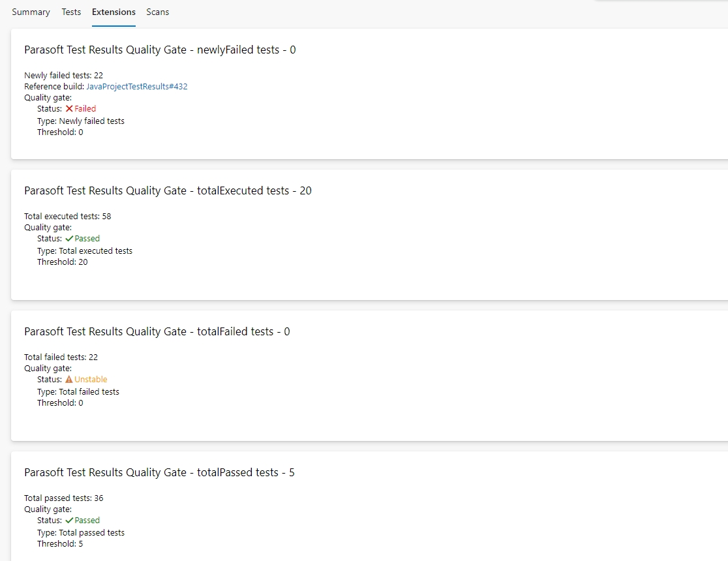Click the orange "Unstable" status label
Screen dimensions: 728x561
[91, 380]
